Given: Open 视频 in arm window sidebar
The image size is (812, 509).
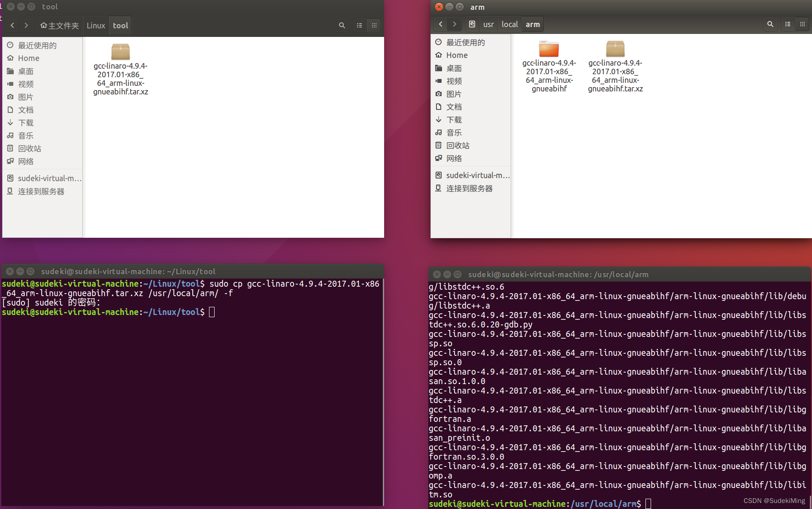Looking at the screenshot, I should click(x=471, y=81).
